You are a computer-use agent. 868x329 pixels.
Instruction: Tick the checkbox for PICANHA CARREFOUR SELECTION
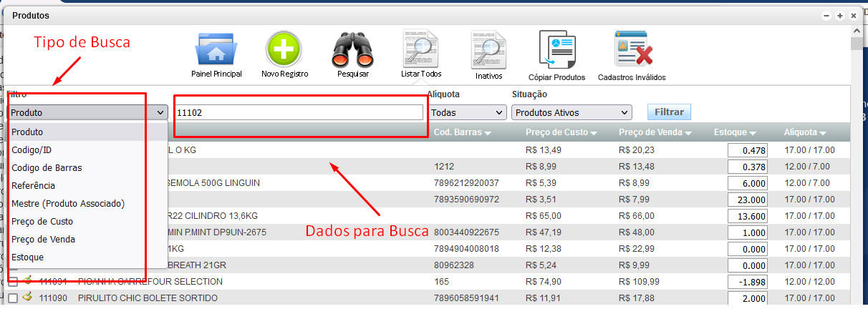[13, 282]
